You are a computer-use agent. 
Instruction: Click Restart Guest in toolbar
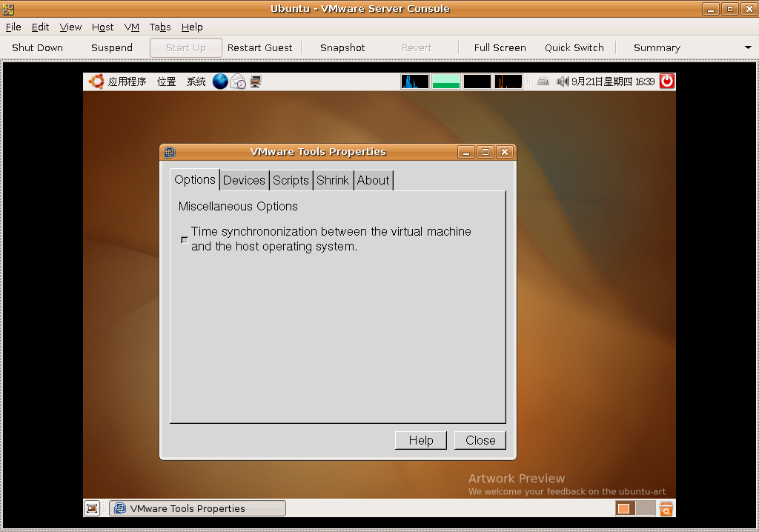tap(260, 47)
